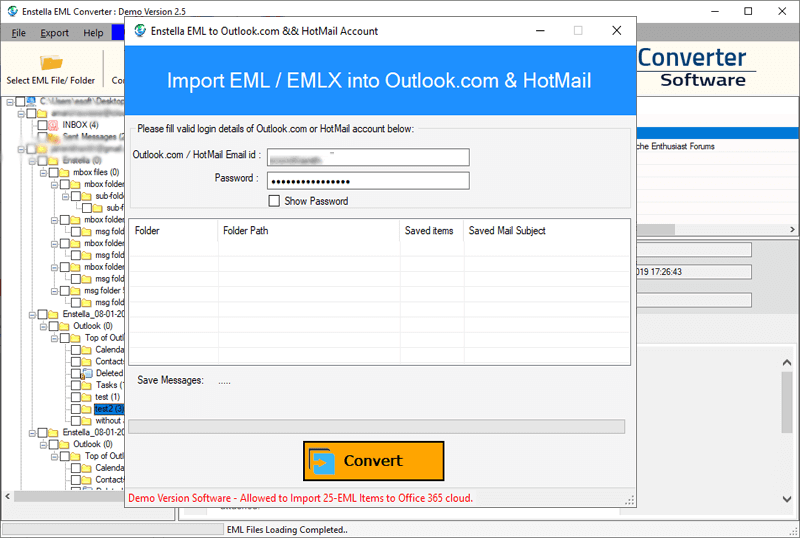Tick the Sent Messages checkbox
The width and height of the screenshot is (800, 538).
point(43,137)
